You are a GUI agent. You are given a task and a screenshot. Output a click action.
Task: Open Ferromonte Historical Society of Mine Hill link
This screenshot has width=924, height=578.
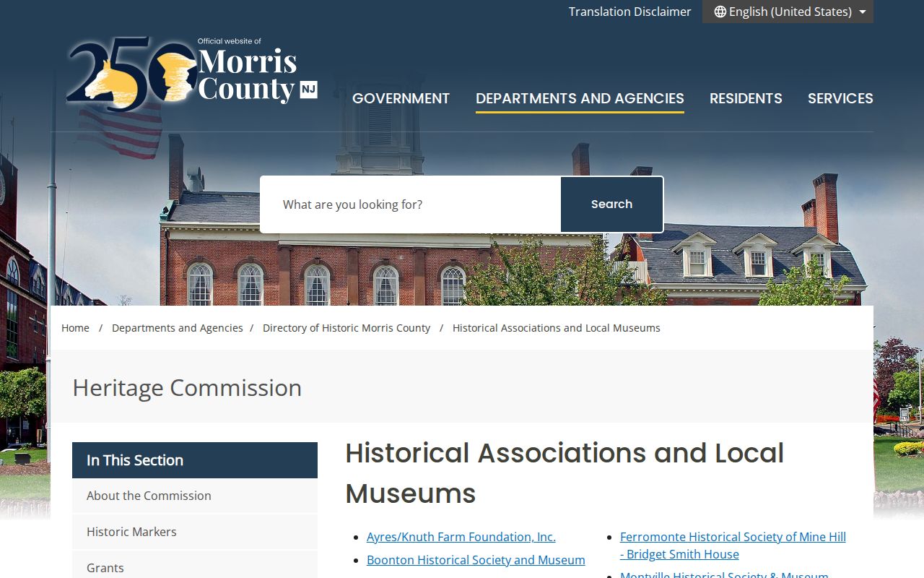pyautogui.click(x=733, y=545)
